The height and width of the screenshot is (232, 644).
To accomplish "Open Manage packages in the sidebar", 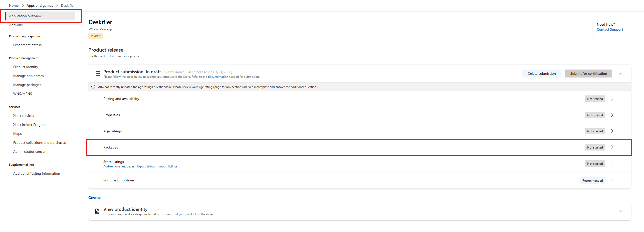I will (27, 85).
